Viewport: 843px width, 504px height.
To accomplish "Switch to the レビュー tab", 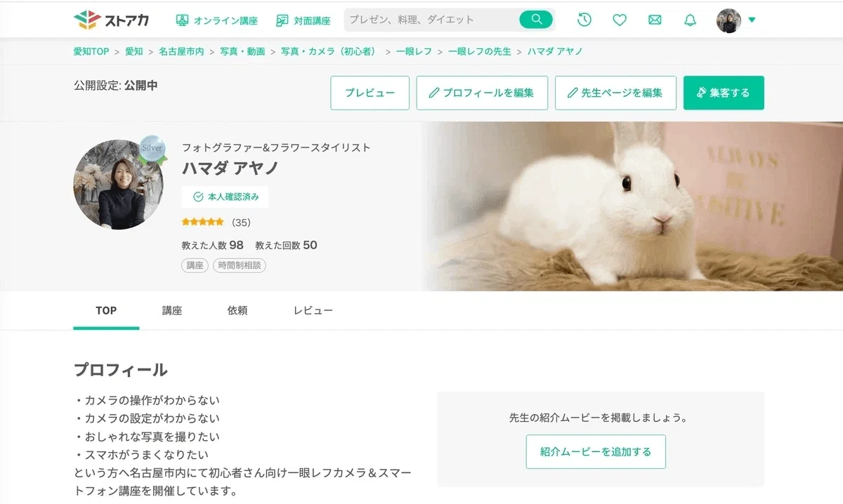I will click(x=313, y=310).
